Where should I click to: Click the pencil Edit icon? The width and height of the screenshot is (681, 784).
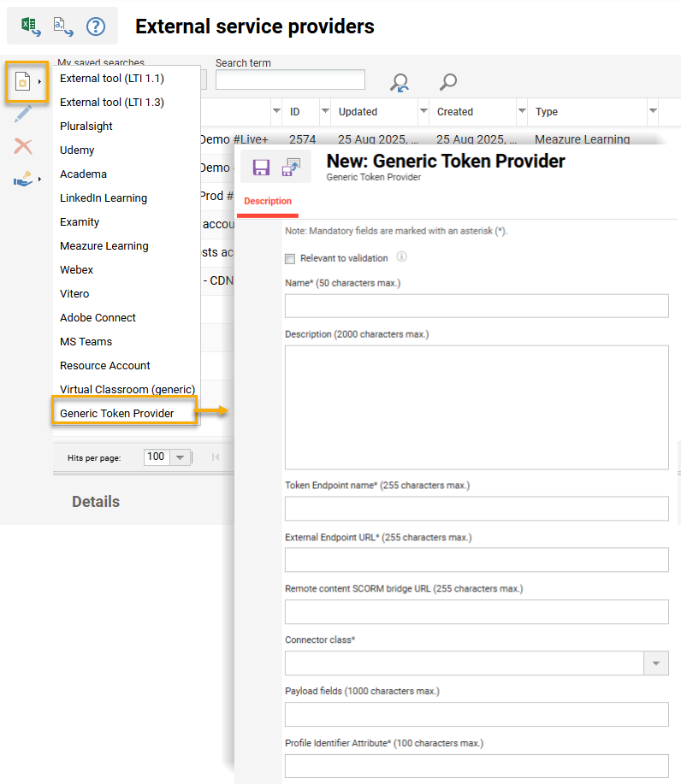coord(23,114)
